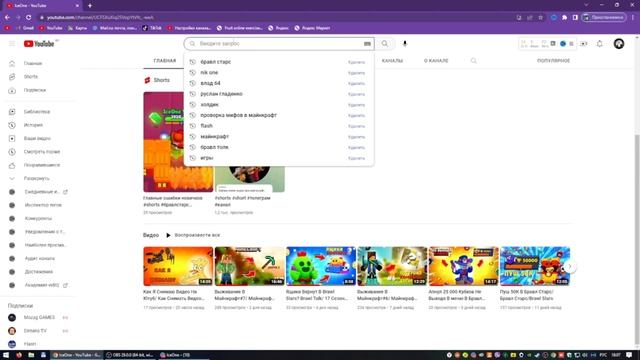Remove the 'бравл старс' suggestion via Удалить

356,62
